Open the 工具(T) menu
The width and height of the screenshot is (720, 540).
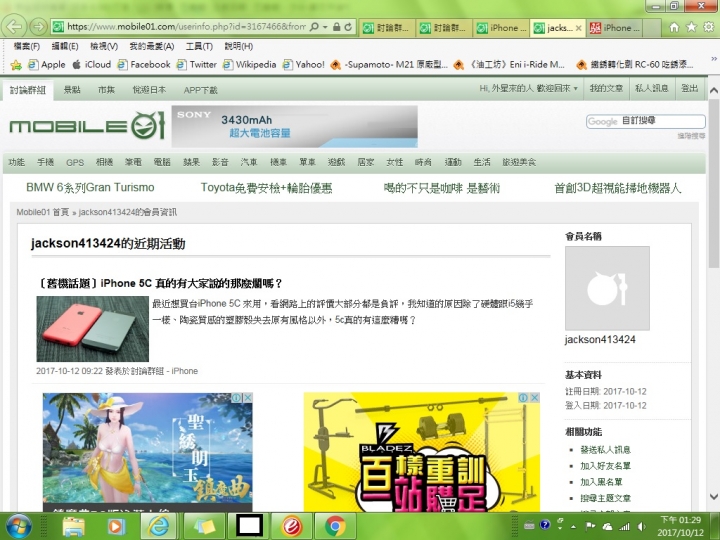click(199, 46)
